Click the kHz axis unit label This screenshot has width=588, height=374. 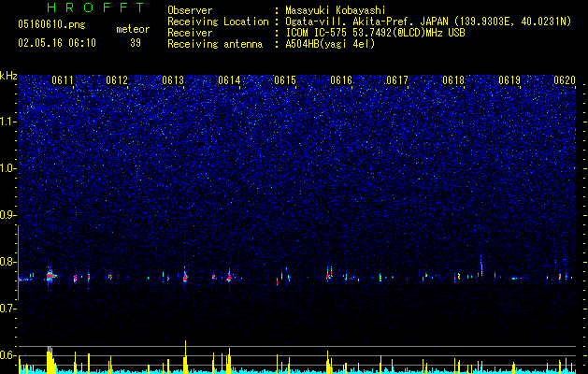point(8,76)
